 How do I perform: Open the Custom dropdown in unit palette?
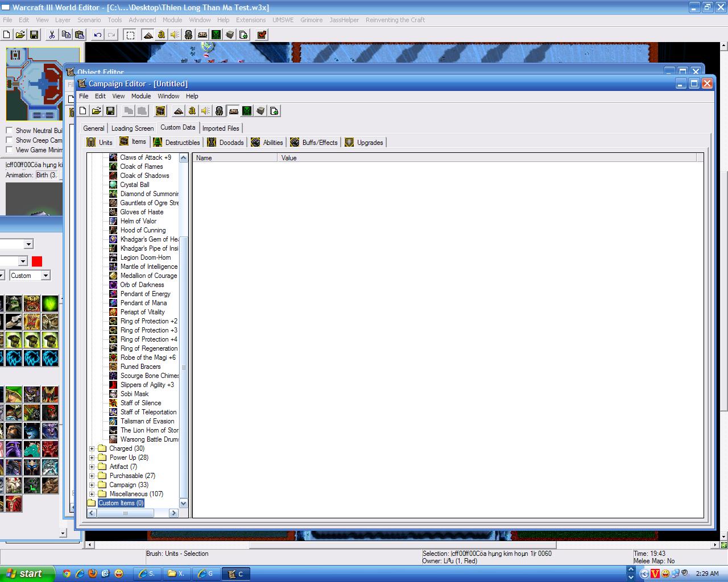[45, 276]
